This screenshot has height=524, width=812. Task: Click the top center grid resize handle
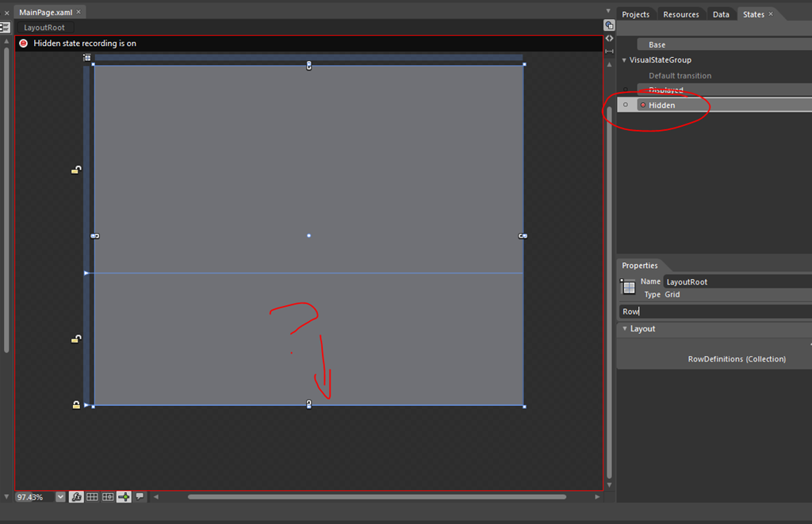pos(308,65)
